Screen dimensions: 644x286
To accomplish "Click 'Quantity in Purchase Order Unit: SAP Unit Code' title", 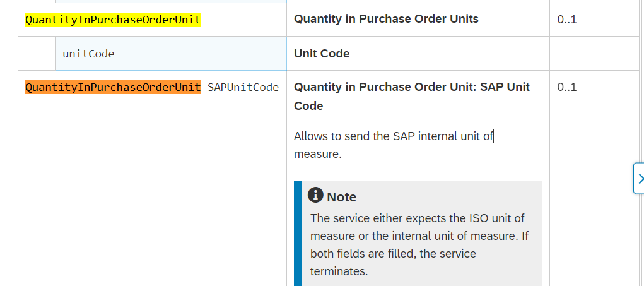I will tap(412, 97).
